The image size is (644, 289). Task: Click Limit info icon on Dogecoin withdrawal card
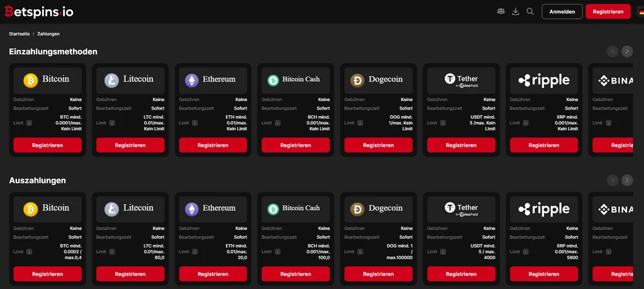(360, 251)
